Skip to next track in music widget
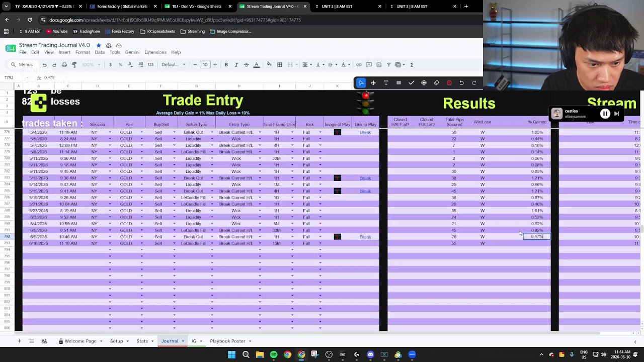This screenshot has width=644, height=362. [x=616, y=114]
